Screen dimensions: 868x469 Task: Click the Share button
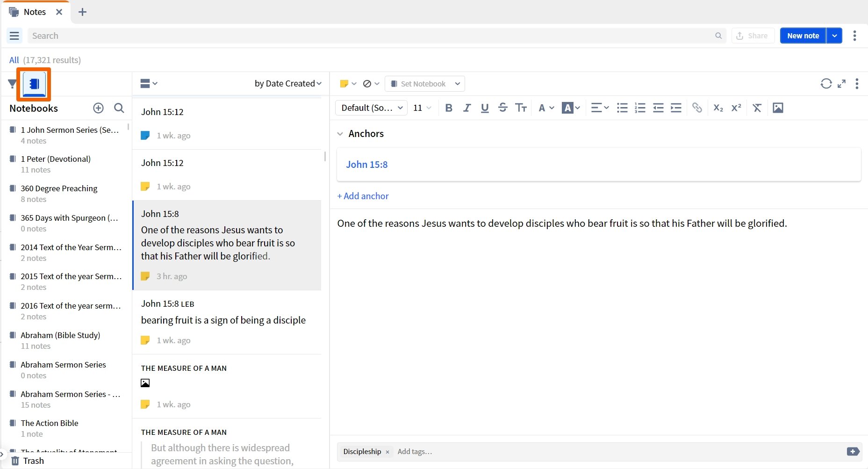pyautogui.click(x=753, y=36)
